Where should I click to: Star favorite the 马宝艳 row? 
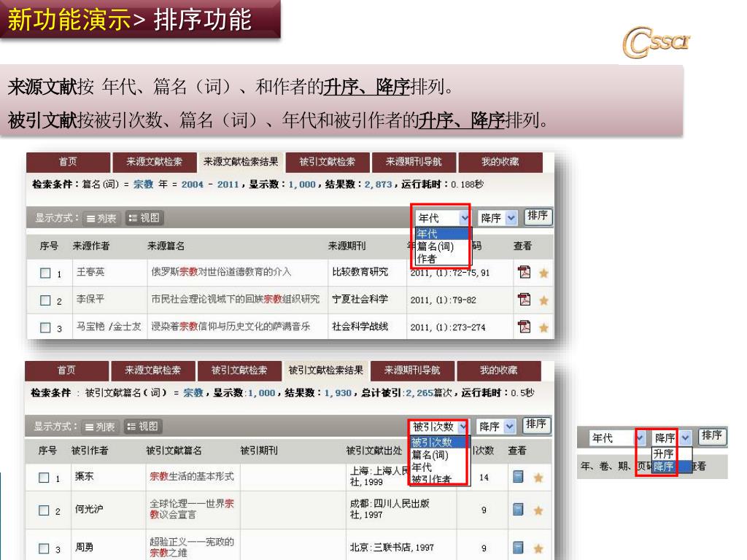tap(543, 327)
